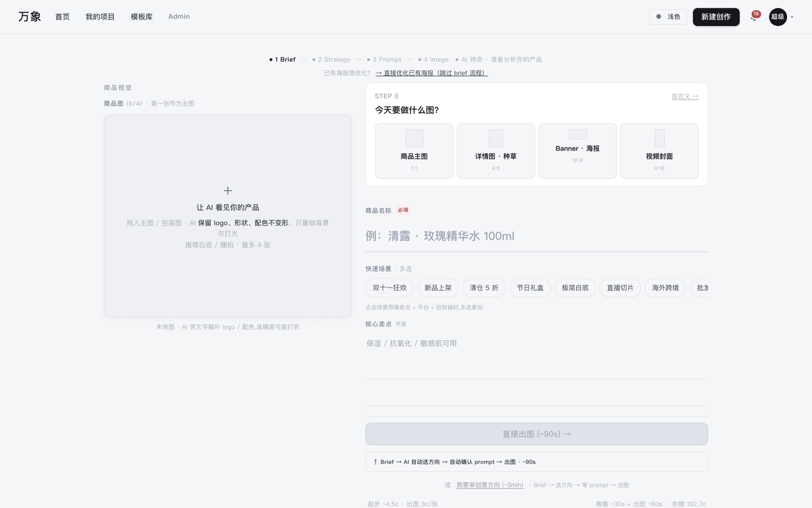812x508 pixels.
Task: Click the 直接出图 (~90s) button
Action: 536,434
